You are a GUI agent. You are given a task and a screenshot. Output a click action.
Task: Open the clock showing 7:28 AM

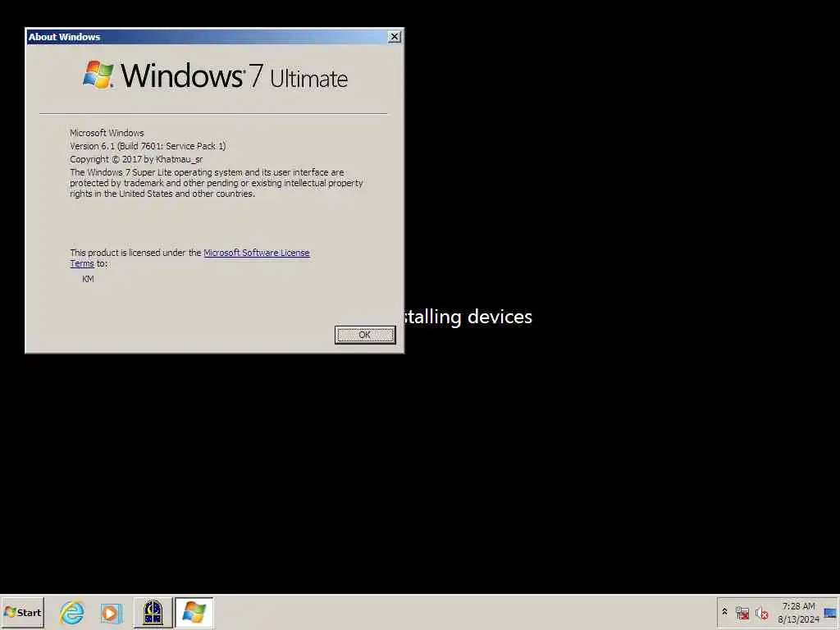click(x=799, y=613)
